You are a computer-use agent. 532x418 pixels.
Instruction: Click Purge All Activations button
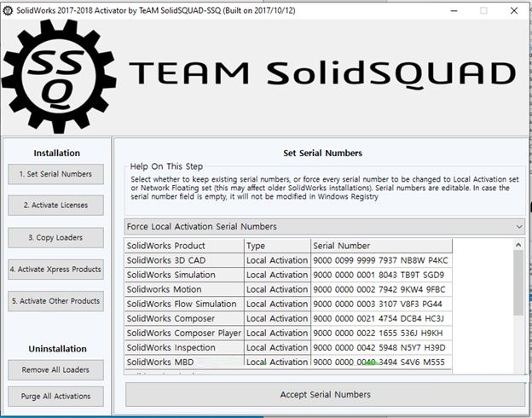point(55,397)
